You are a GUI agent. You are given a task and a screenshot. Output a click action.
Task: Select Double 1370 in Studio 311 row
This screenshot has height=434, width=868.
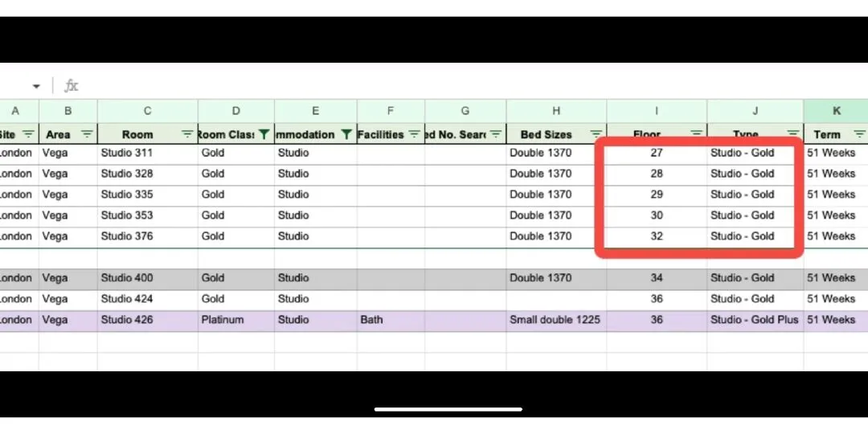coord(556,153)
